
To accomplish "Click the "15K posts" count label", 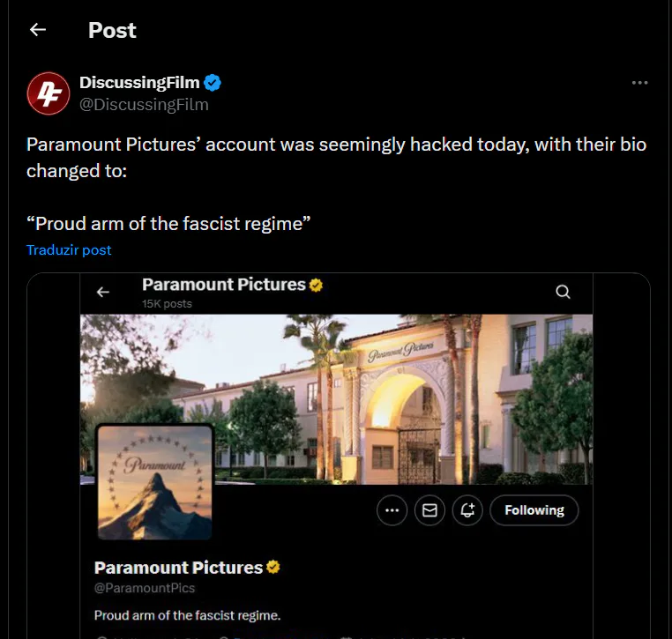I will [167, 303].
